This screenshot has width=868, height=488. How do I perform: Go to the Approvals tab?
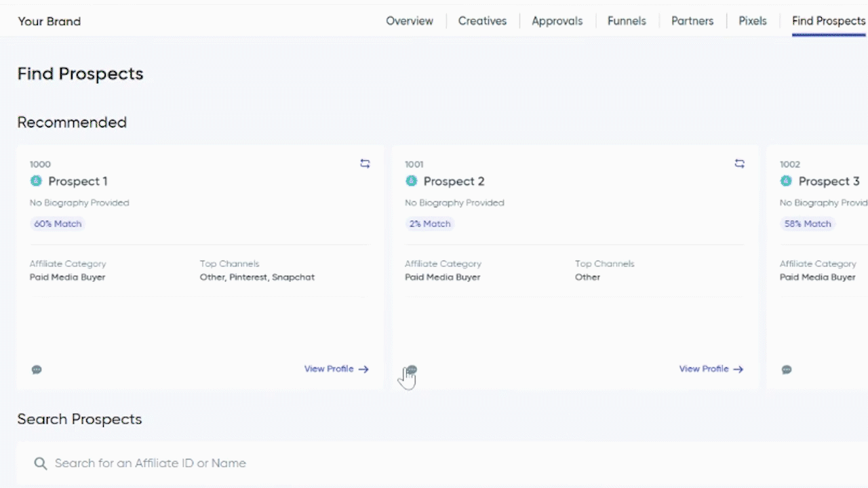[557, 21]
